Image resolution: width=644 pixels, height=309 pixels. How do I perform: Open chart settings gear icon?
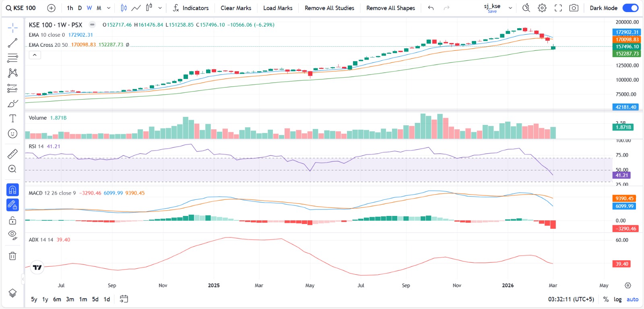[542, 8]
